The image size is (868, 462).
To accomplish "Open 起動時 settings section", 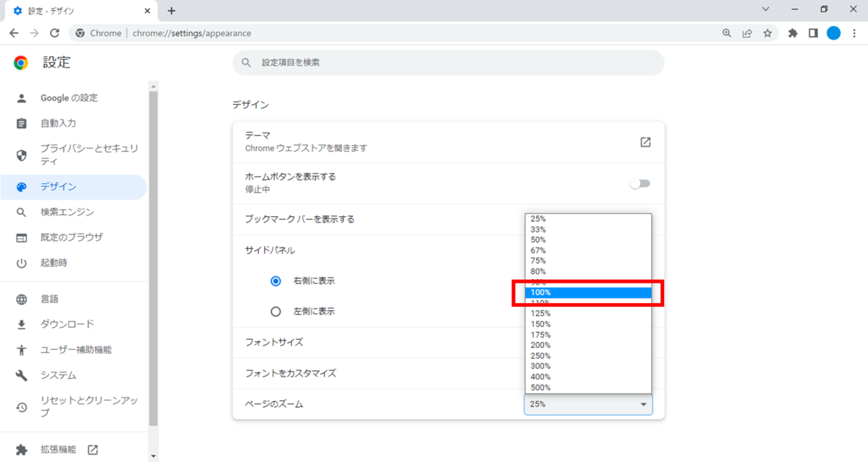I will coord(74,262).
